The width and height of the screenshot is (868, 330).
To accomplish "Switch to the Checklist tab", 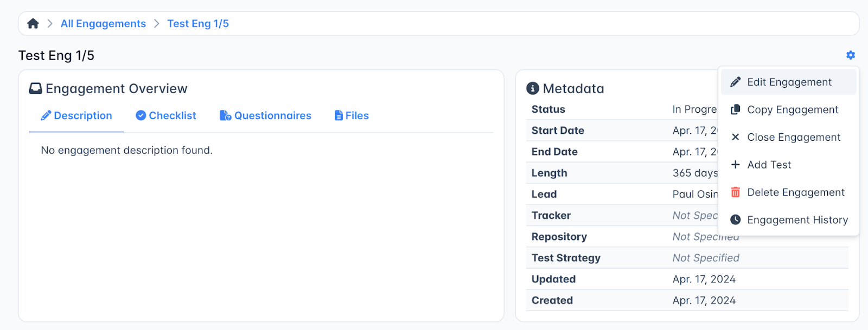I will point(166,115).
